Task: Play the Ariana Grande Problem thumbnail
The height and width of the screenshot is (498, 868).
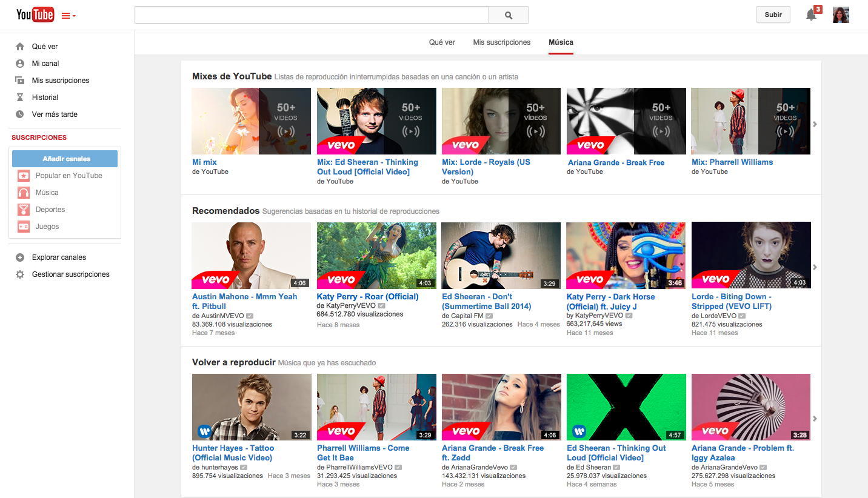Action: point(751,407)
